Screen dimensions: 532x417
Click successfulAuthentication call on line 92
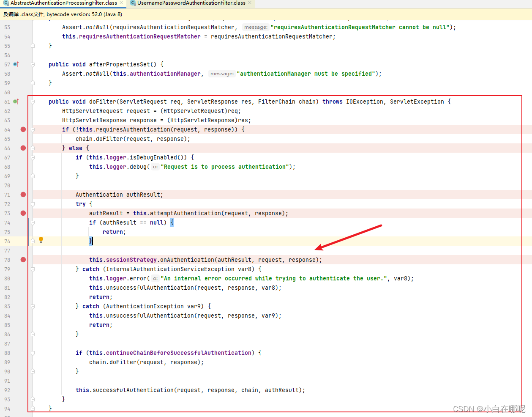[133, 390]
